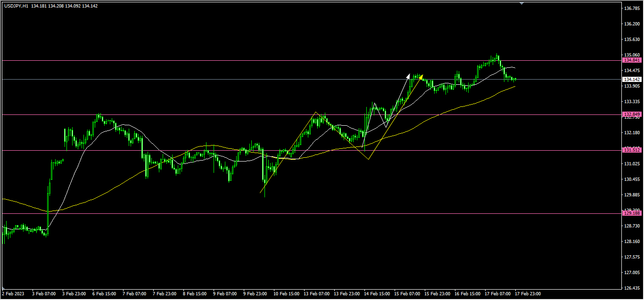The image size is (644, 300).
Task: Click the peak candle near 135.060
Action: point(497,57)
